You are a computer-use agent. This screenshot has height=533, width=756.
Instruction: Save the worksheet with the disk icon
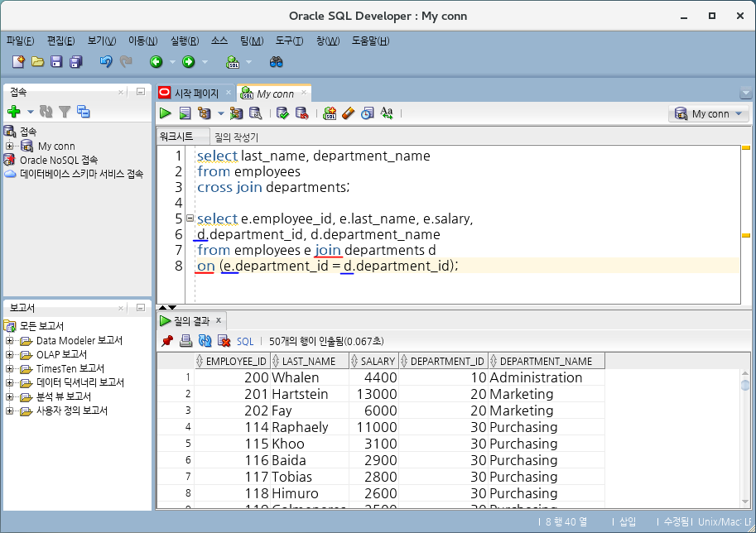tap(56, 62)
